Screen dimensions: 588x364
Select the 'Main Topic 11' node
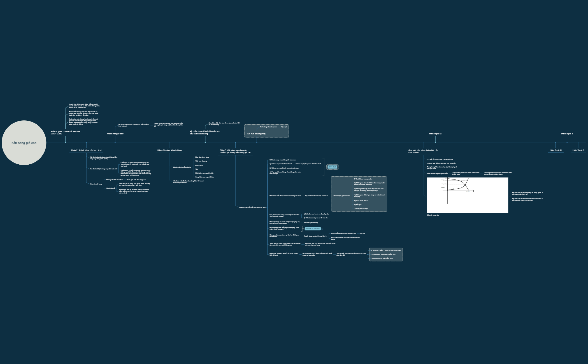pos(556,150)
